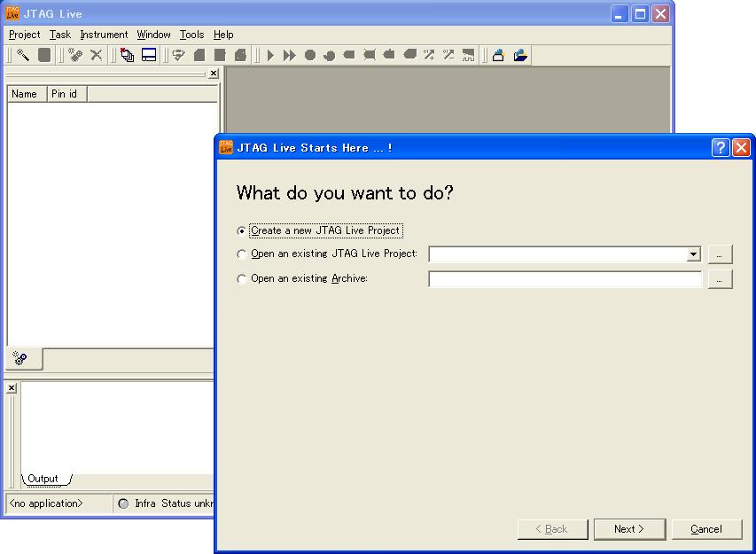Screen dimensions: 756x554
Task: Click the 01 arrow plus toolbar icon
Action: [429, 55]
